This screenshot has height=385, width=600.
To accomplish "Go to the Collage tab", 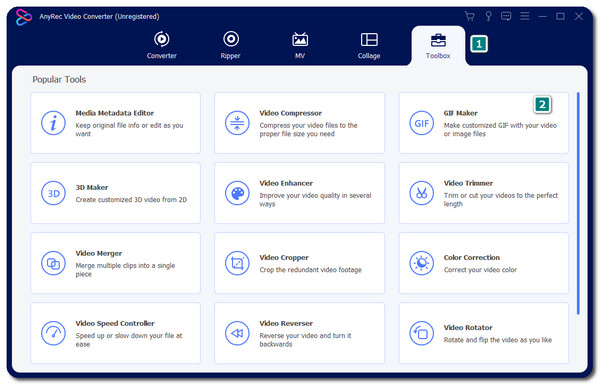I will [x=369, y=45].
